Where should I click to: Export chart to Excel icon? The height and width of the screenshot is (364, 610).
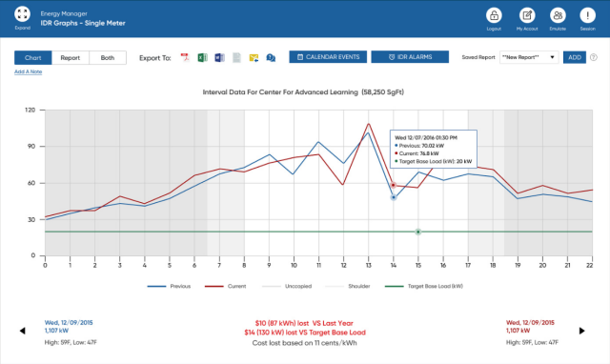click(202, 57)
